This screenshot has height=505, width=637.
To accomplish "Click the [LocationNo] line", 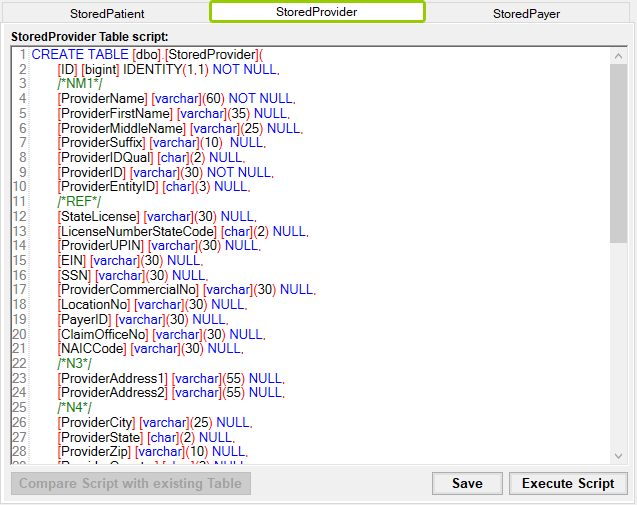I will pyautogui.click(x=152, y=304).
